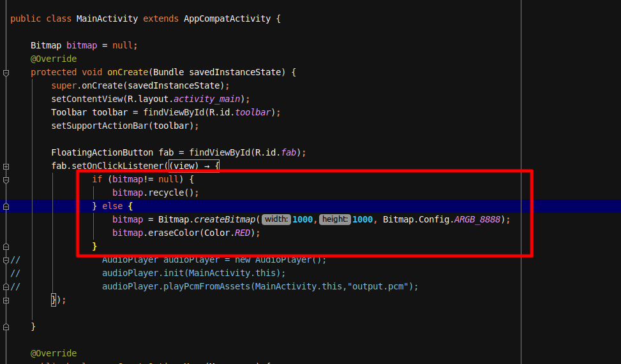Screen dimensions: 621x364
Task: Click findViewById on the fab line
Action: point(220,153)
